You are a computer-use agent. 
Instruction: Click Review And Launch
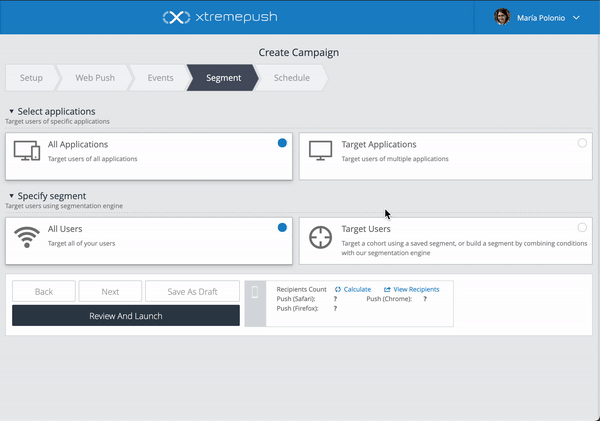(126, 316)
